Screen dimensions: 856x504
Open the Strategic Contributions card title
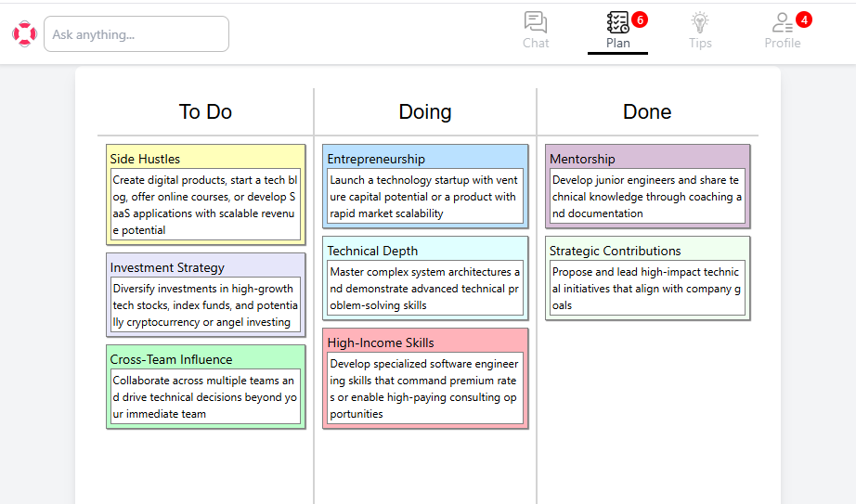click(x=615, y=251)
